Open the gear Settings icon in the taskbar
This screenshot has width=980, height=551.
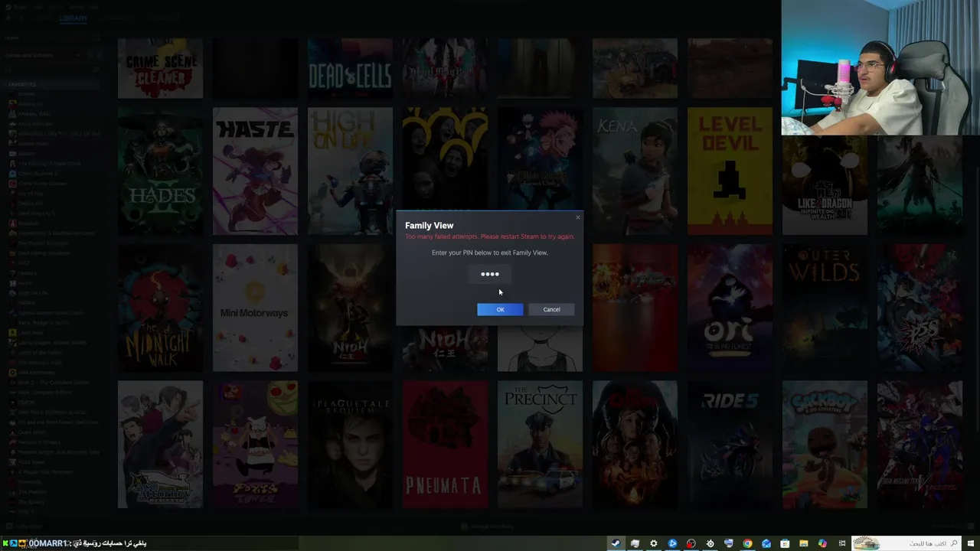click(653, 543)
